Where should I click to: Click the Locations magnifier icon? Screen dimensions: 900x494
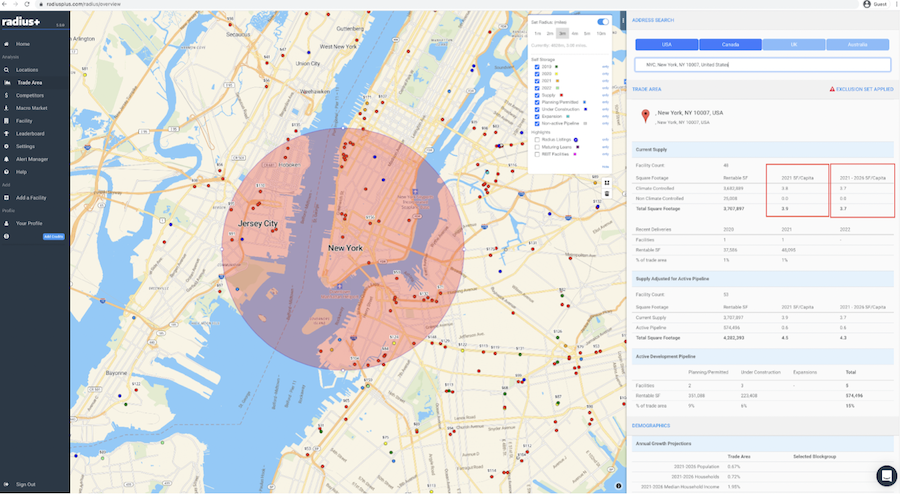tap(6, 69)
